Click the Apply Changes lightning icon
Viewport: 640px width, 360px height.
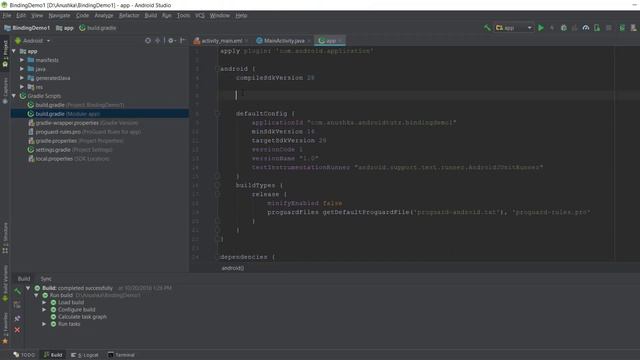(552, 28)
